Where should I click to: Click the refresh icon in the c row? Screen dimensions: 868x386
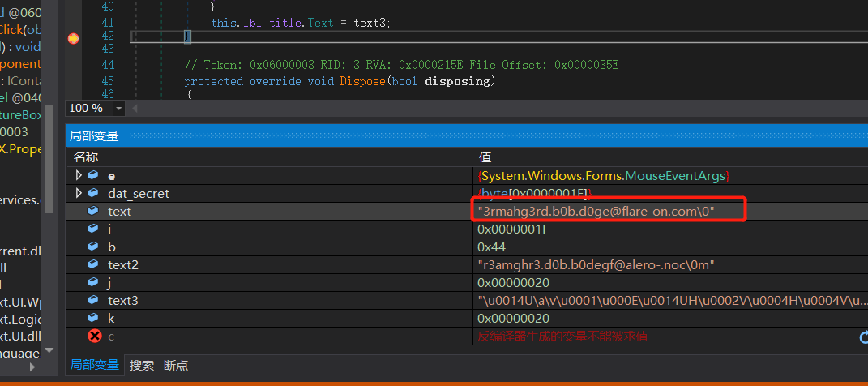[863, 336]
